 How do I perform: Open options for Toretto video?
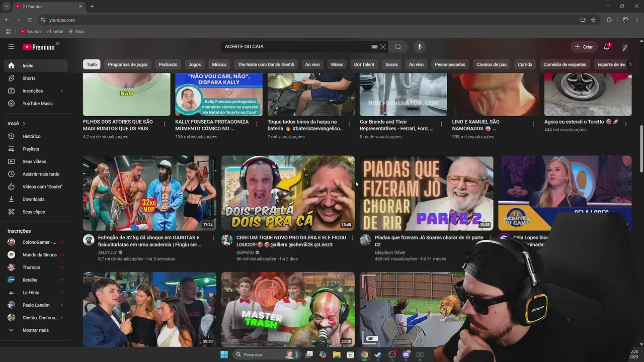626,124
